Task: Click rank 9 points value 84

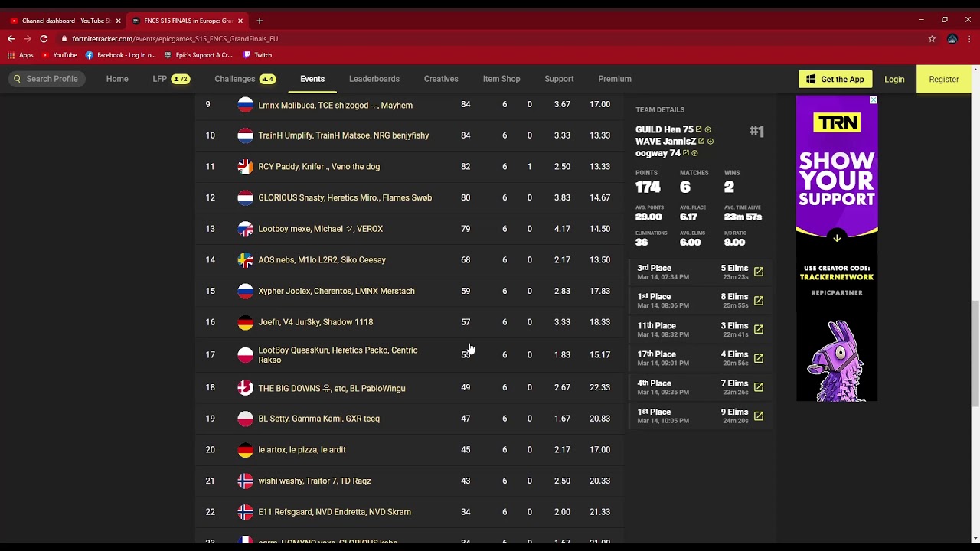Action: (465, 104)
